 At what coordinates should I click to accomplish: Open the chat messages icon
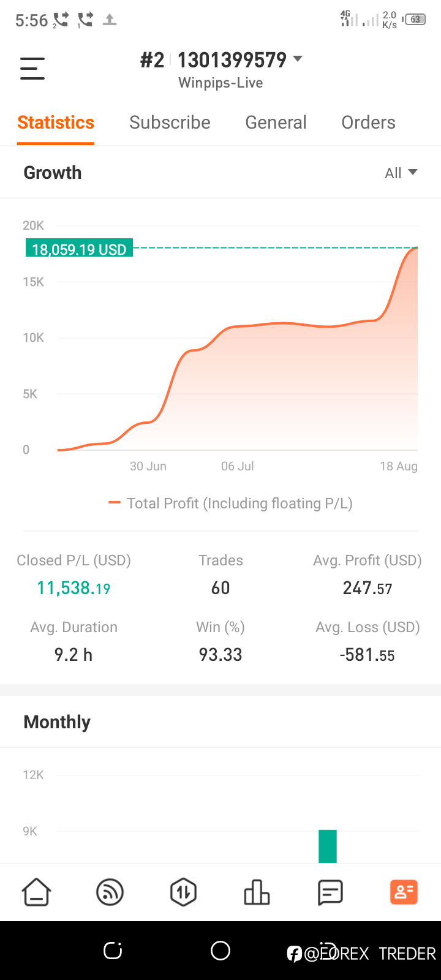(330, 892)
